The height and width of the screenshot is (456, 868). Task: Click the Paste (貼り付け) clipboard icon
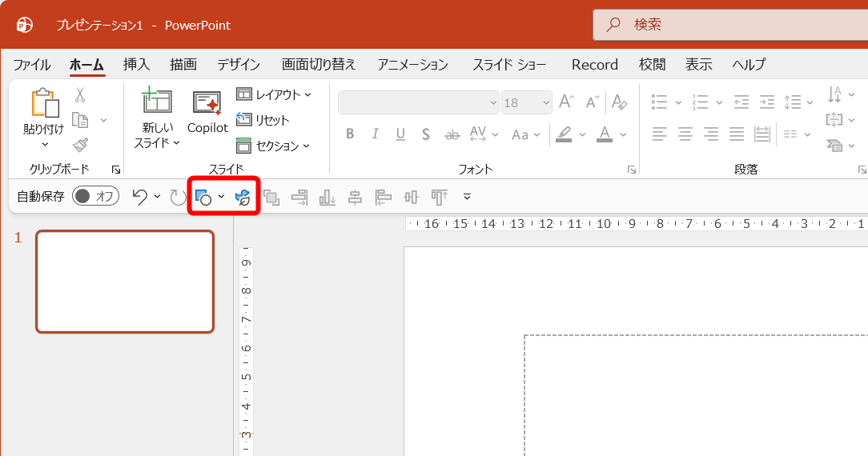[45, 103]
